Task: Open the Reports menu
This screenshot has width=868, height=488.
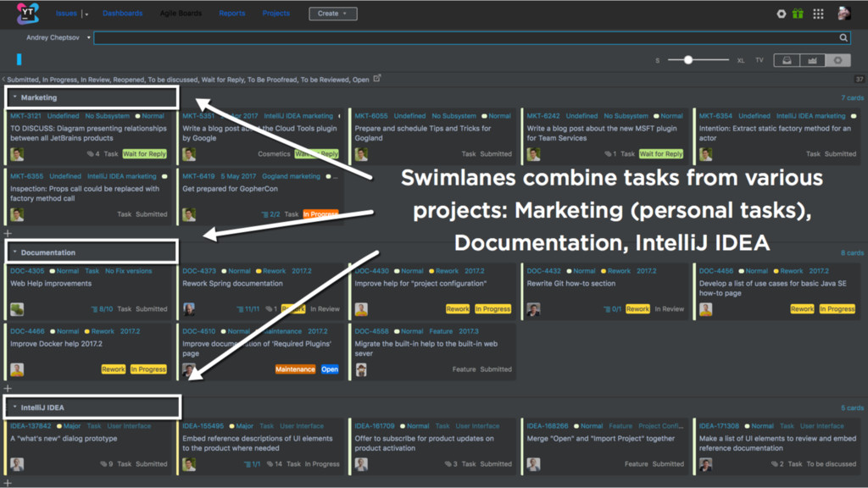Action: tap(232, 14)
